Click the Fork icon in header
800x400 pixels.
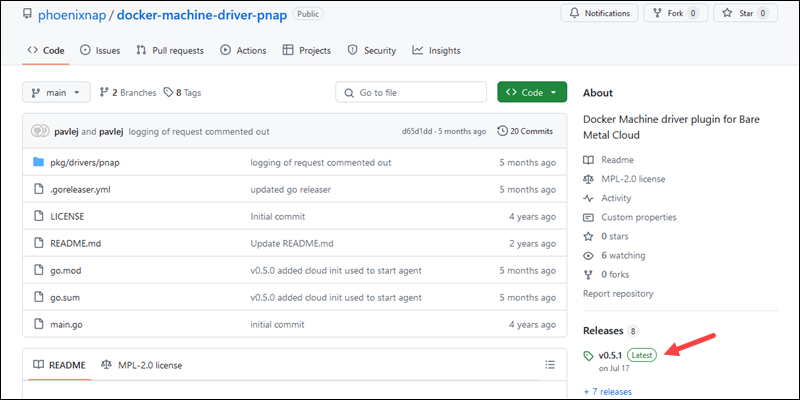[657, 13]
